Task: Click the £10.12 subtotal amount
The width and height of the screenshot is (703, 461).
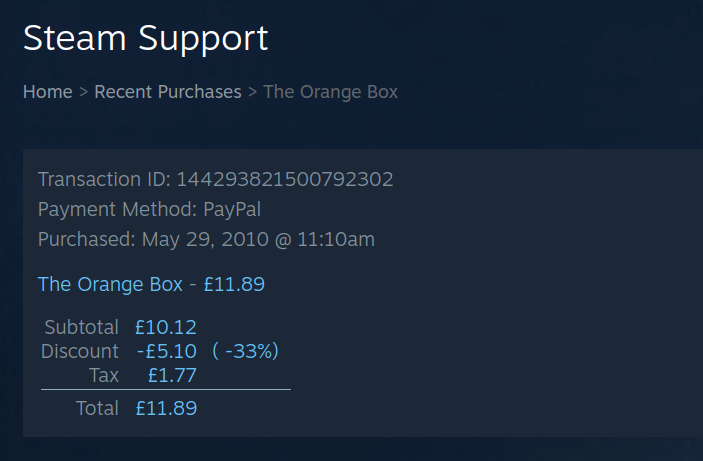Action: tap(166, 327)
